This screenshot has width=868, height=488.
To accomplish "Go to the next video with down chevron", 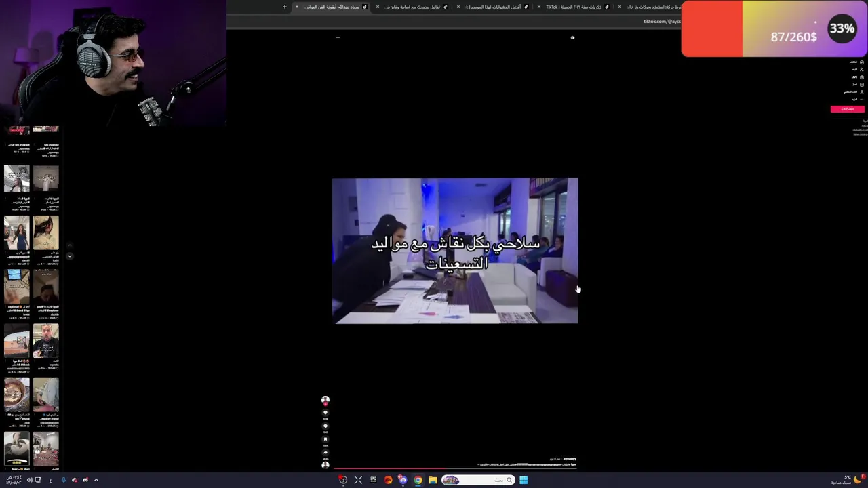I will click(x=69, y=256).
